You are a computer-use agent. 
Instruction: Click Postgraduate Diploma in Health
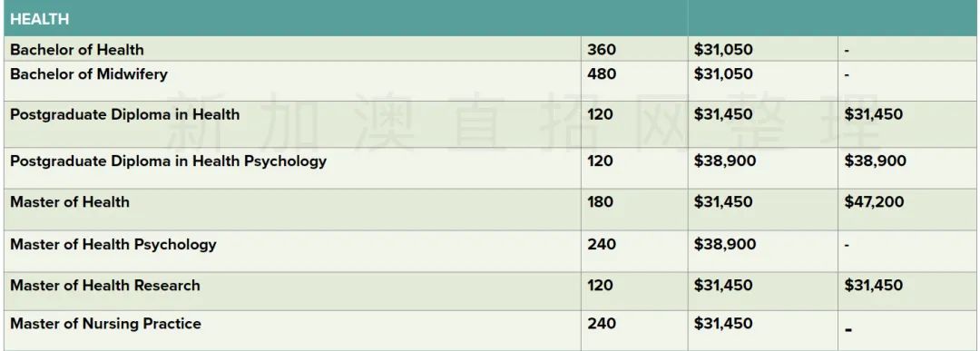click(x=124, y=115)
